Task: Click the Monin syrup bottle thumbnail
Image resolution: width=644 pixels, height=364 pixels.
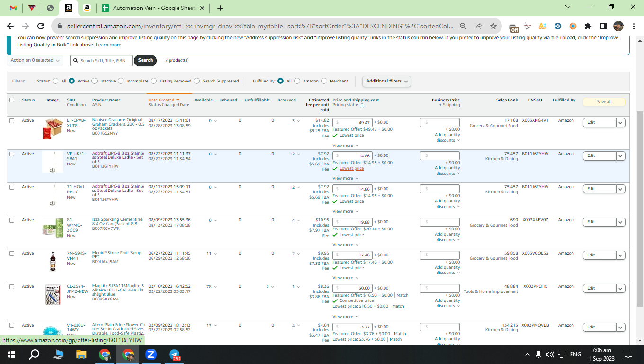Action: (x=53, y=261)
